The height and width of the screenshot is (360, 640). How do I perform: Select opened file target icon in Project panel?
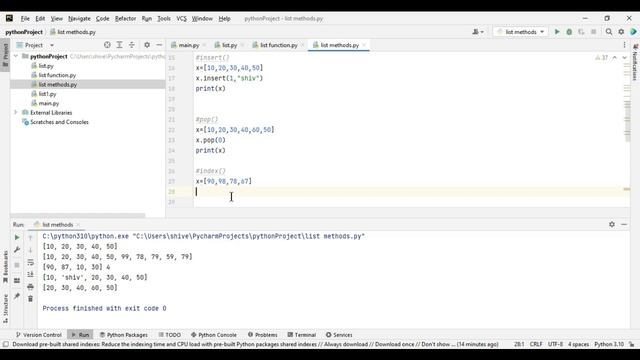click(x=107, y=45)
